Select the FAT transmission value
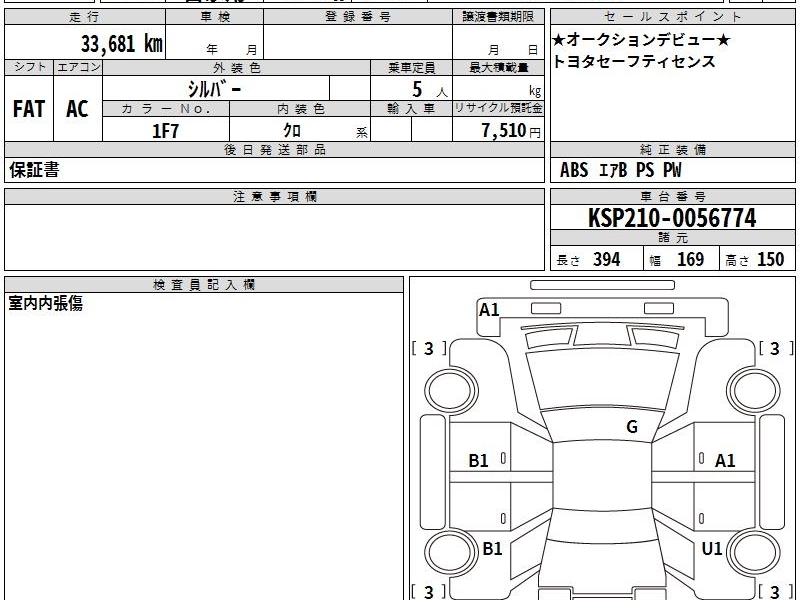Image resolution: width=800 pixels, height=600 pixels. pyautogui.click(x=29, y=109)
